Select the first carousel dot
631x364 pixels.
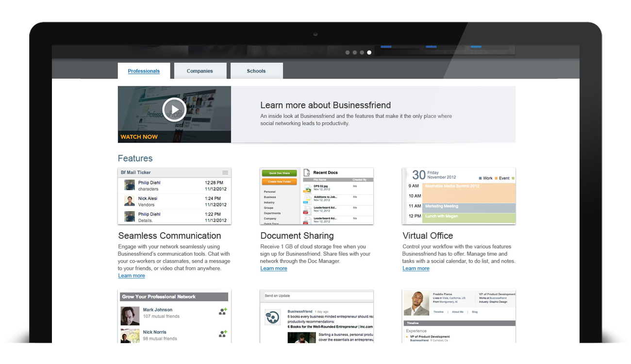(x=348, y=52)
